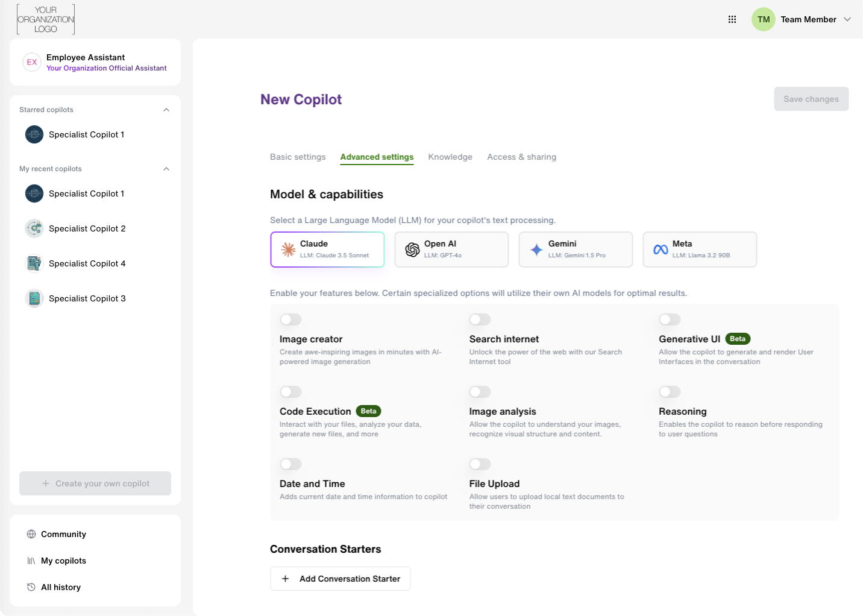Viewport: 863px width, 616px height.
Task: Click the Community globe icon
Action: coord(31,534)
